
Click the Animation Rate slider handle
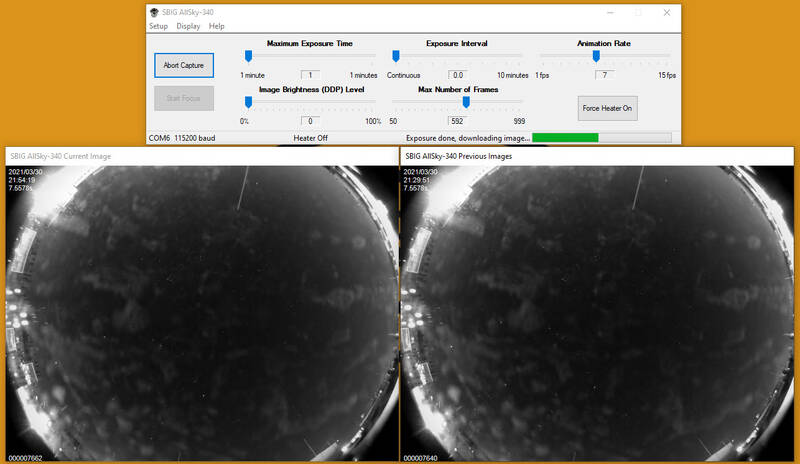596,56
